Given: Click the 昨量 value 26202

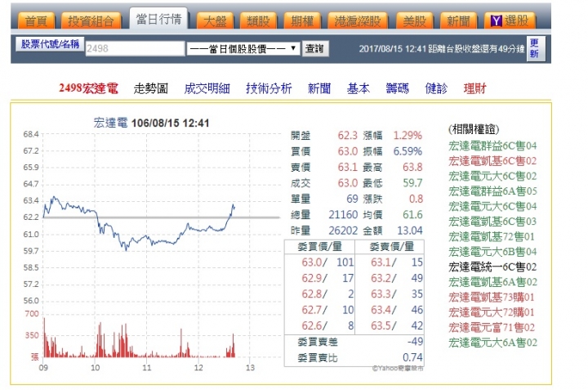Looking at the screenshot, I should pos(343,231).
